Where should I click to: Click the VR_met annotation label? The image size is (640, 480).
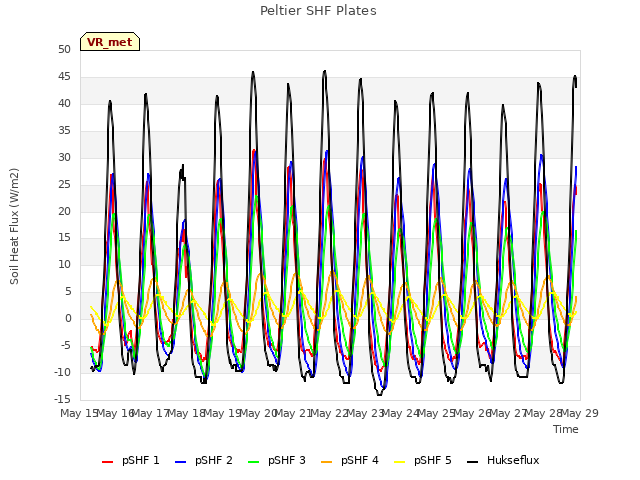pyautogui.click(x=110, y=42)
